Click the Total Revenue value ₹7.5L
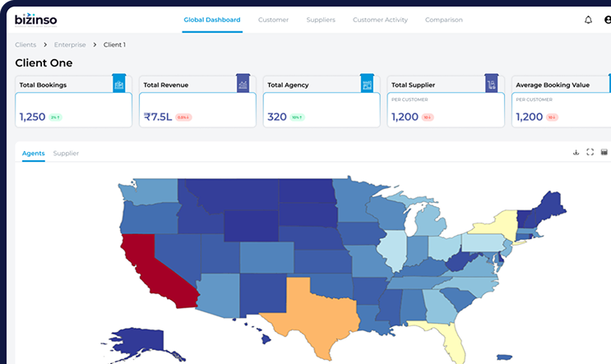611x364 pixels. pos(158,117)
